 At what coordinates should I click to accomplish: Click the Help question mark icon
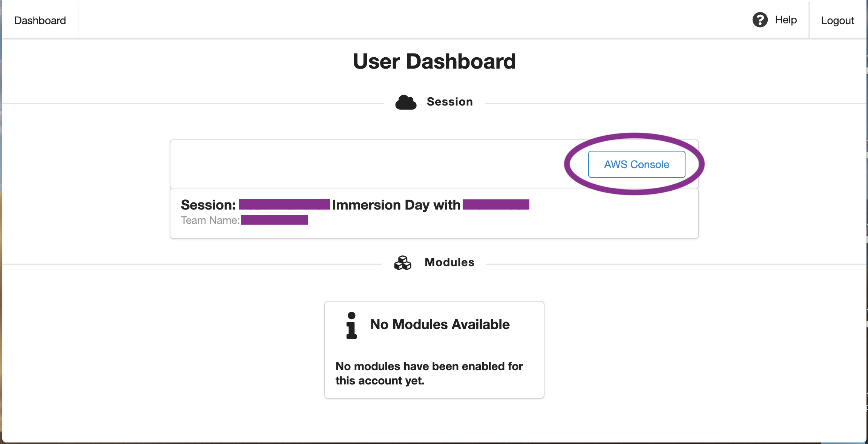760,20
